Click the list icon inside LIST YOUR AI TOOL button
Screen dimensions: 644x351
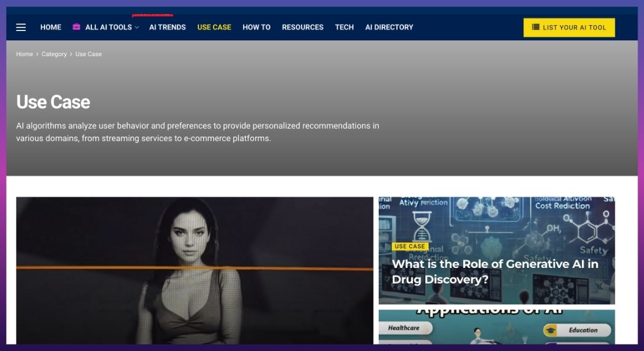(x=536, y=27)
